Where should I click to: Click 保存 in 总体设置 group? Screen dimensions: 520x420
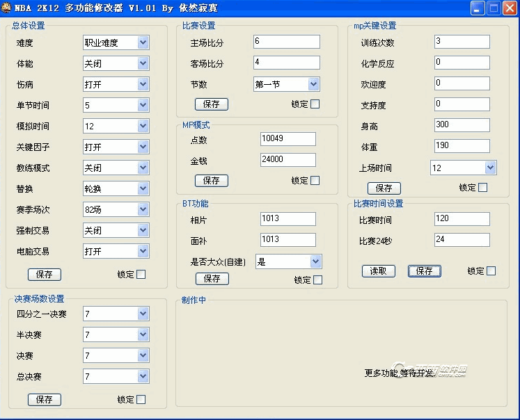[x=45, y=275]
